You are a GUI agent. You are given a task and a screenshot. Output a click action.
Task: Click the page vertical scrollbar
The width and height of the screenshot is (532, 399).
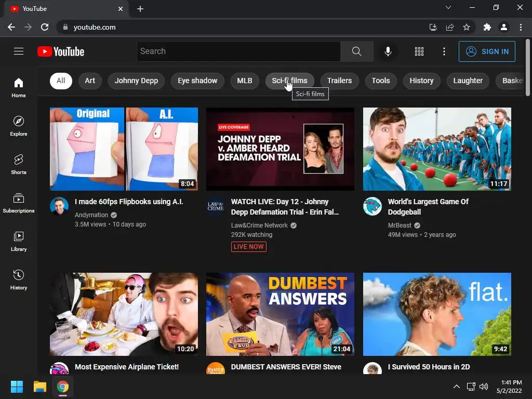point(528,68)
